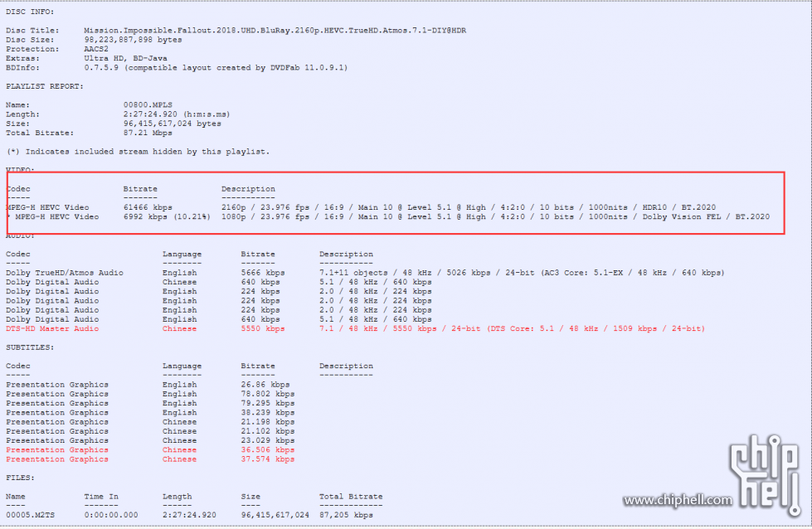Select the "7.1+11 objects" TrueHD description line
Viewport: 812px width, 529px height.
(x=522, y=273)
